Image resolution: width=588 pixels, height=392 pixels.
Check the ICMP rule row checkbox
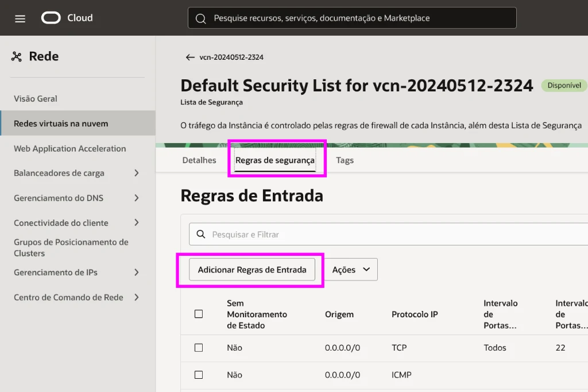(199, 375)
